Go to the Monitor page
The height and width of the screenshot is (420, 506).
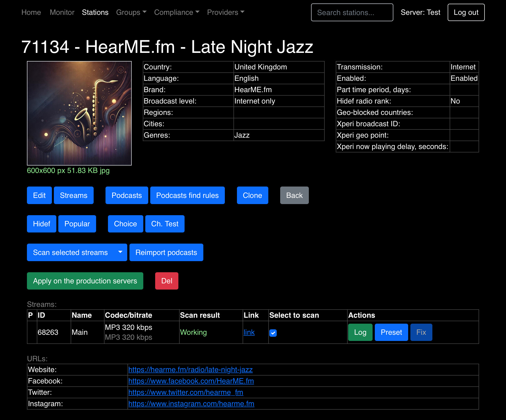pyautogui.click(x=62, y=12)
